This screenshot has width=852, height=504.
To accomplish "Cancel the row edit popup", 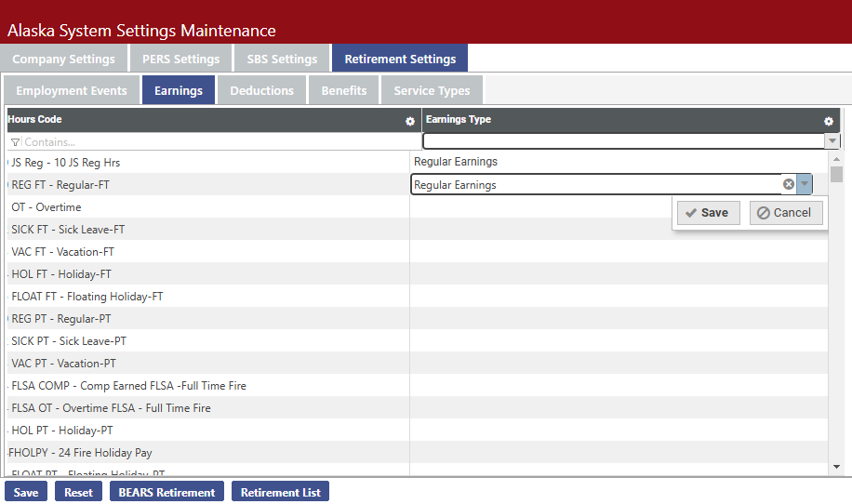I will point(786,213).
